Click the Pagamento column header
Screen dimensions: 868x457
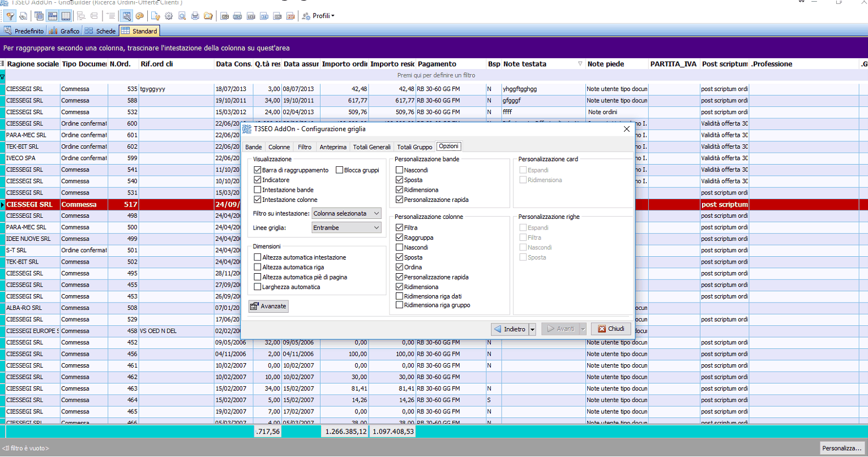[x=451, y=64]
